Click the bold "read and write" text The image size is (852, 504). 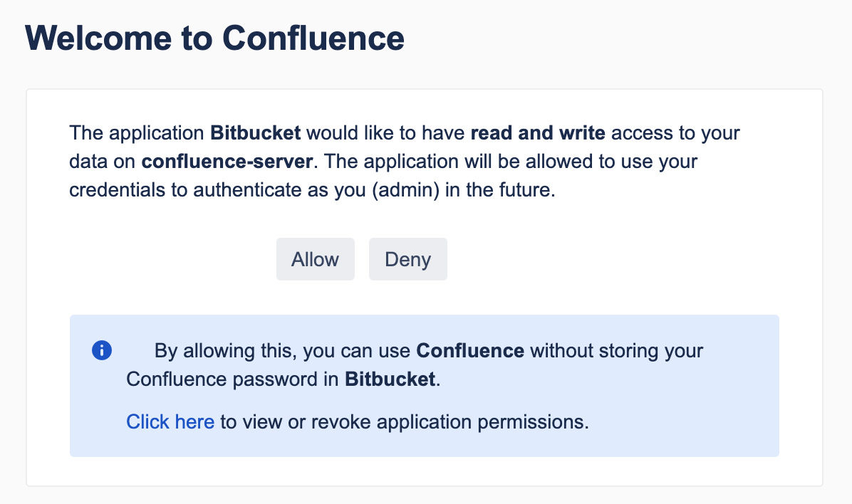[538, 133]
